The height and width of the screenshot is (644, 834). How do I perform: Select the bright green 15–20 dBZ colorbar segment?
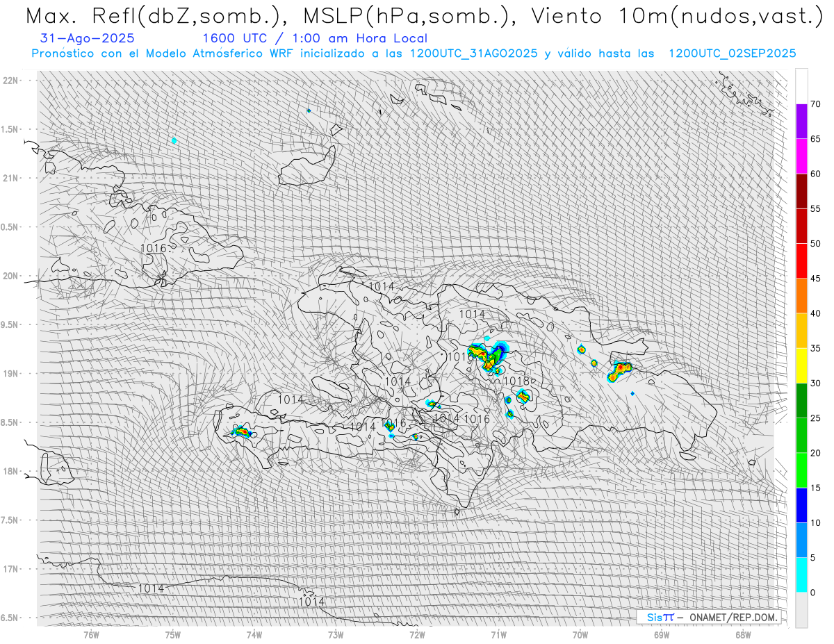(x=801, y=470)
